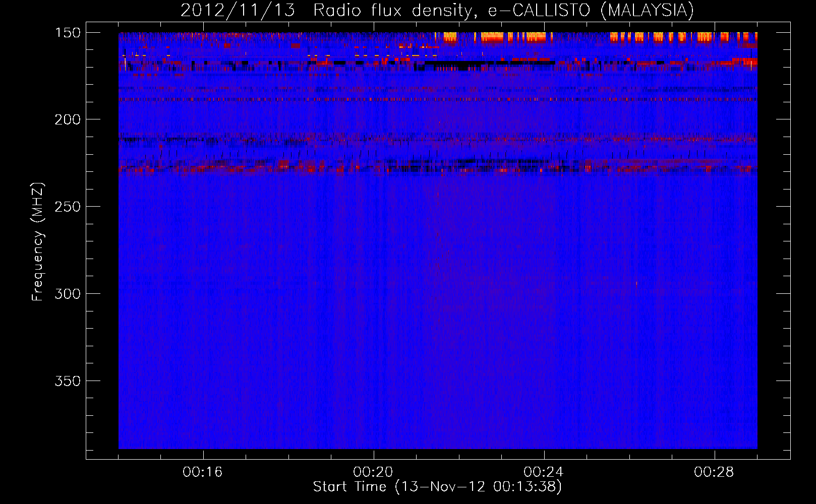Click the 00:24 time tick label
816x504 pixels.
[x=544, y=472]
